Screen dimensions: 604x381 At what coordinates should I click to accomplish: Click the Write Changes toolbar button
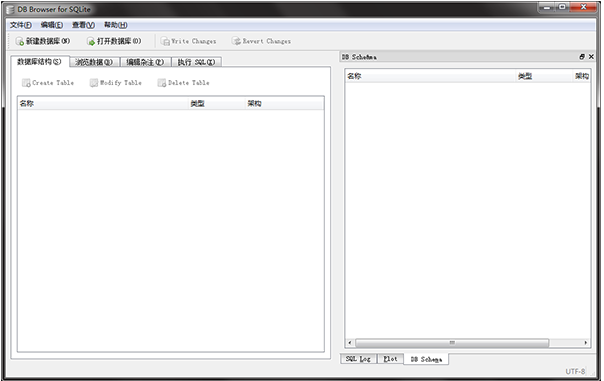(188, 41)
